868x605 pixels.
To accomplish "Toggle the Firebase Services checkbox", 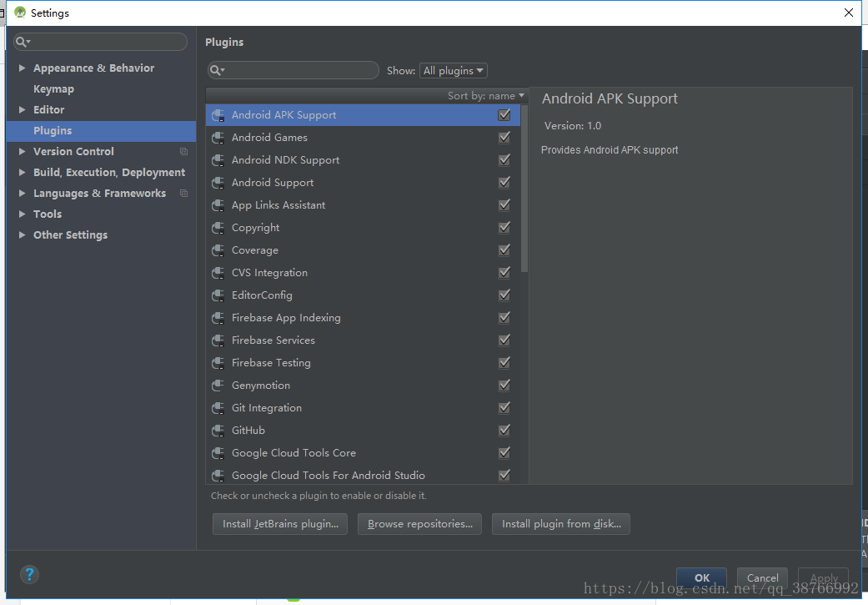I will coord(504,340).
